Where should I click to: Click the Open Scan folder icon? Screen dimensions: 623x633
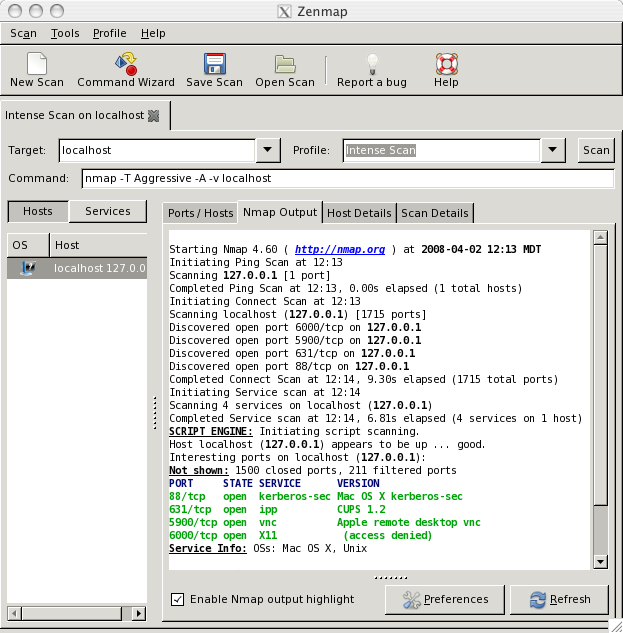[285, 64]
